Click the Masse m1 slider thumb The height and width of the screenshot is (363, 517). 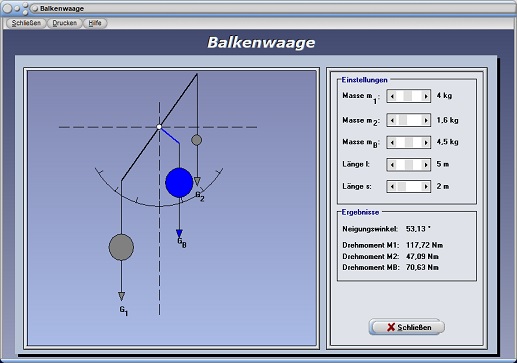(x=408, y=96)
